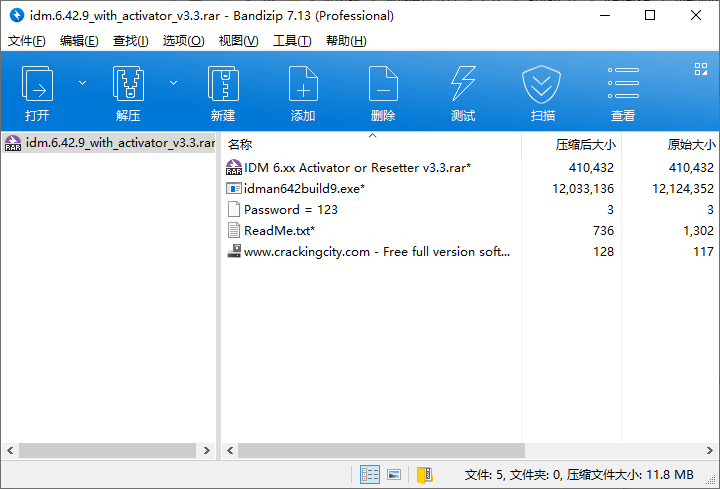Toggle thumbnail view in status bar
The width and height of the screenshot is (720, 489).
click(394, 474)
